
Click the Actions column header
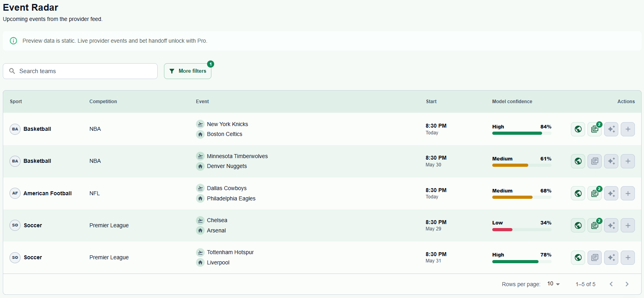[626, 102]
